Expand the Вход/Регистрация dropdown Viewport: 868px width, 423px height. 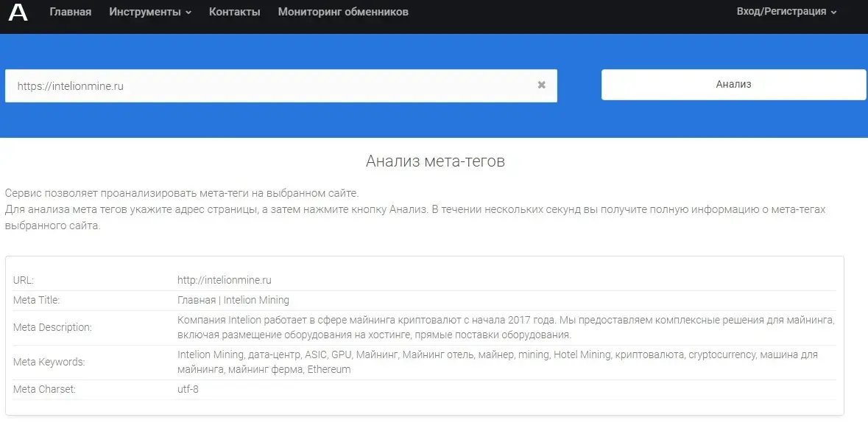pyautogui.click(x=786, y=12)
